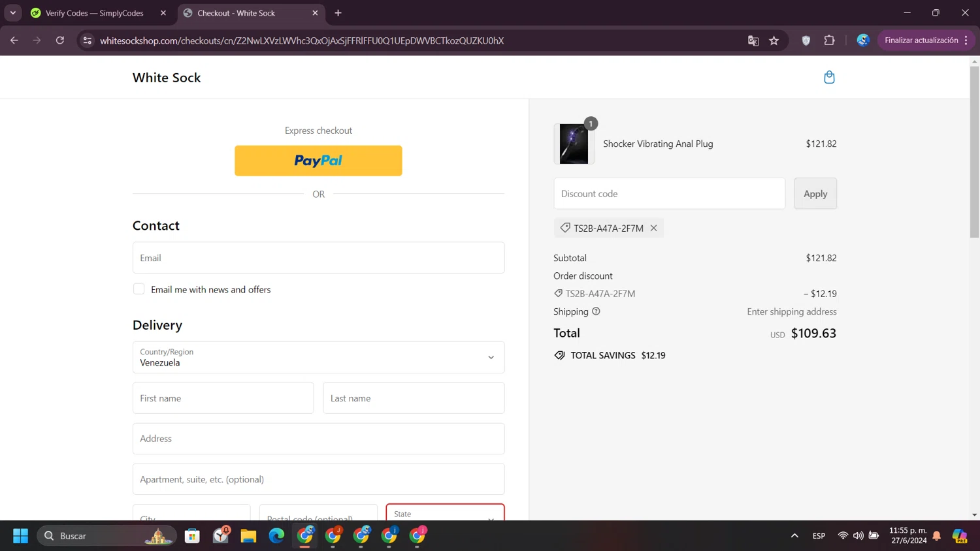980x551 pixels.
Task: Open the Extensions puzzle icon
Action: click(829, 40)
